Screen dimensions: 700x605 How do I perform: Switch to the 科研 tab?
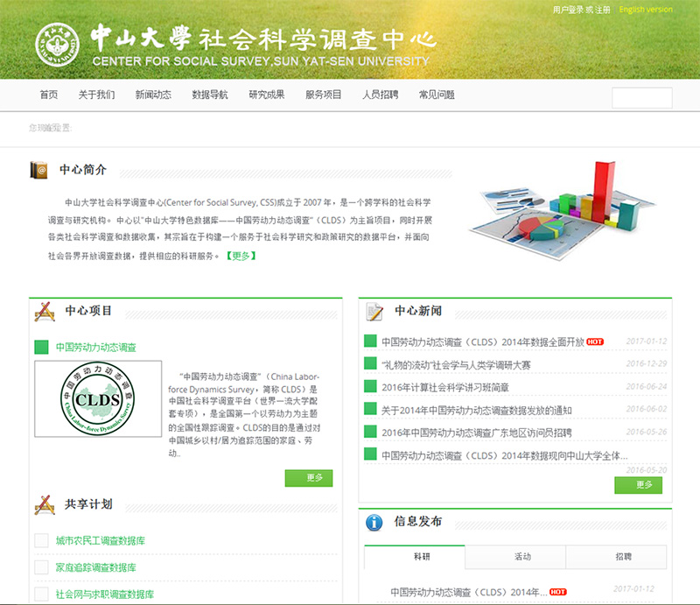coord(415,557)
